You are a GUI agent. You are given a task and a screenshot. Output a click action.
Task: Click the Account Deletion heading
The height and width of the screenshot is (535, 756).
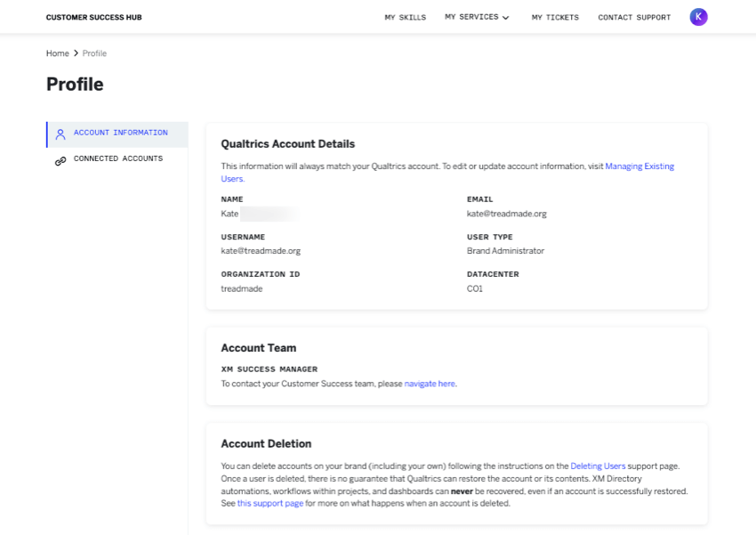pos(266,443)
